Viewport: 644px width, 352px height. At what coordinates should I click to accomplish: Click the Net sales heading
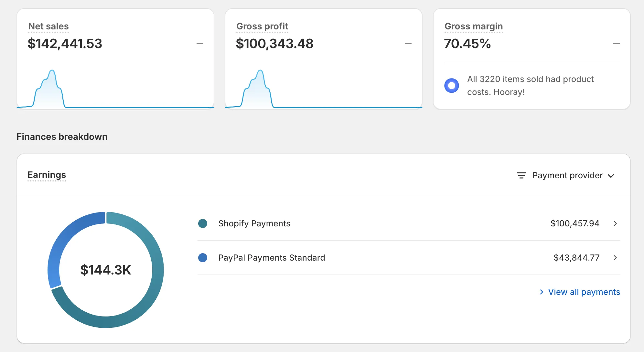(48, 26)
